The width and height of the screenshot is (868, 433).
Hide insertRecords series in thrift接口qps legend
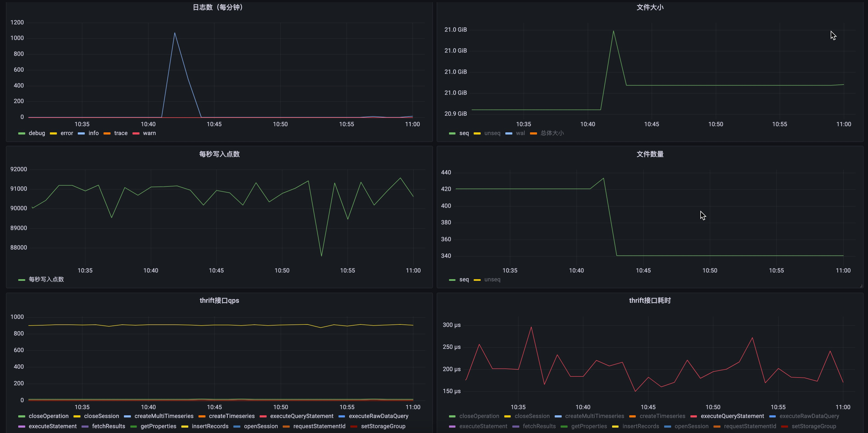210,426
